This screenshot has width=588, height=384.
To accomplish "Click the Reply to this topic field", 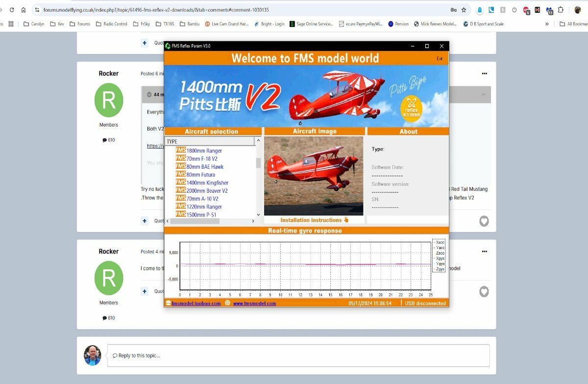I will (298, 356).
